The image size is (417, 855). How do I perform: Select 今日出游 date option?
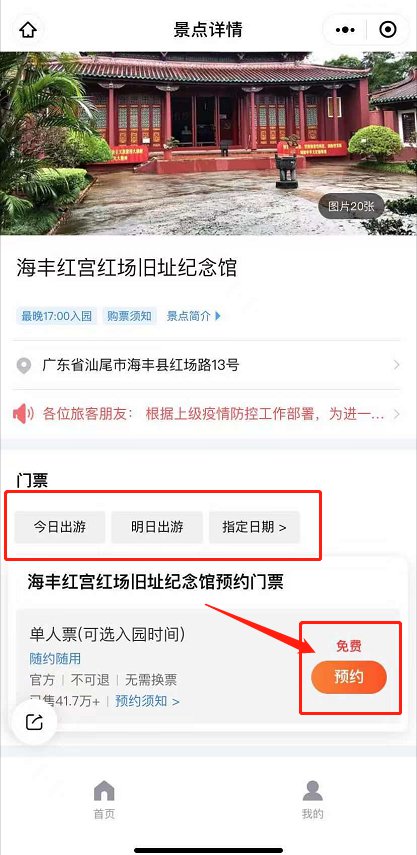pyautogui.click(x=60, y=527)
